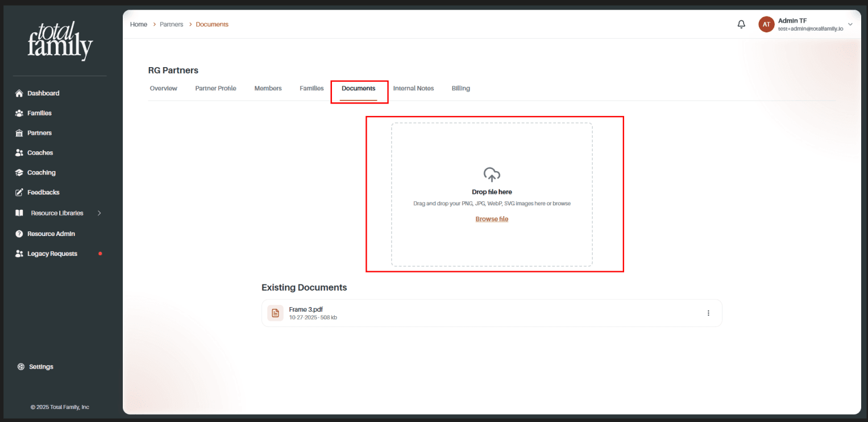This screenshot has width=868, height=422.
Task: Click the Coaching graduation cap icon
Action: tap(19, 173)
